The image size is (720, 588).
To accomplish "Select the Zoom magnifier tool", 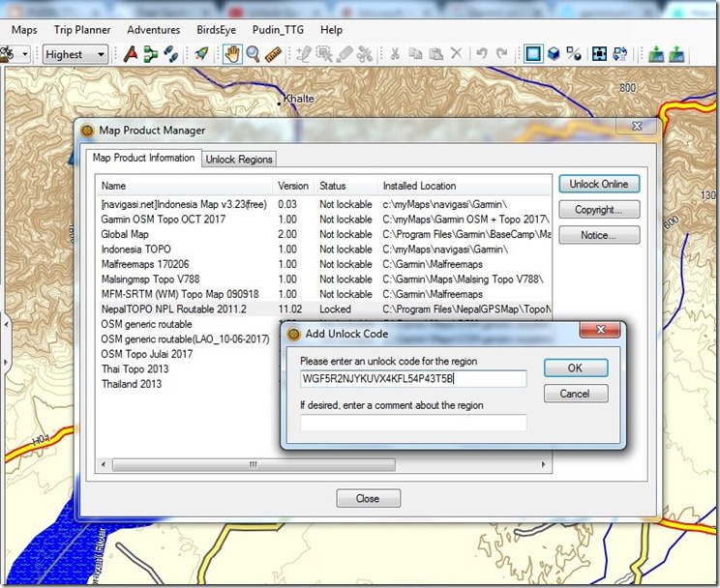I will coord(253,54).
